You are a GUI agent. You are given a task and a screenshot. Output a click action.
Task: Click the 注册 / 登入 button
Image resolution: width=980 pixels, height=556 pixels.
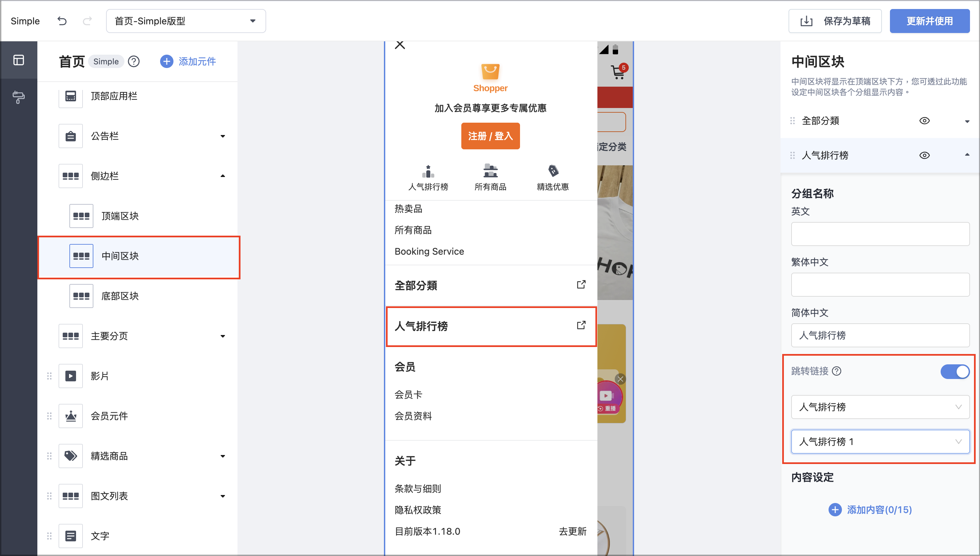point(491,136)
